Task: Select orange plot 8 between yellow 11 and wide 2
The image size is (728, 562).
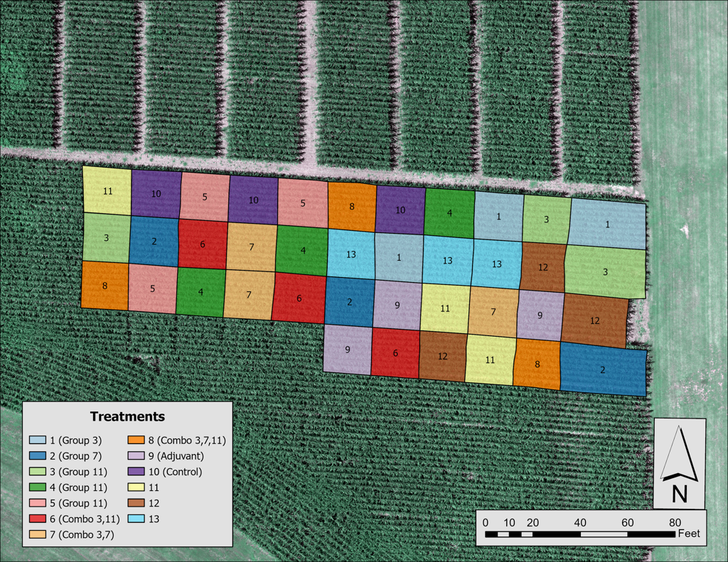Action: [537, 364]
